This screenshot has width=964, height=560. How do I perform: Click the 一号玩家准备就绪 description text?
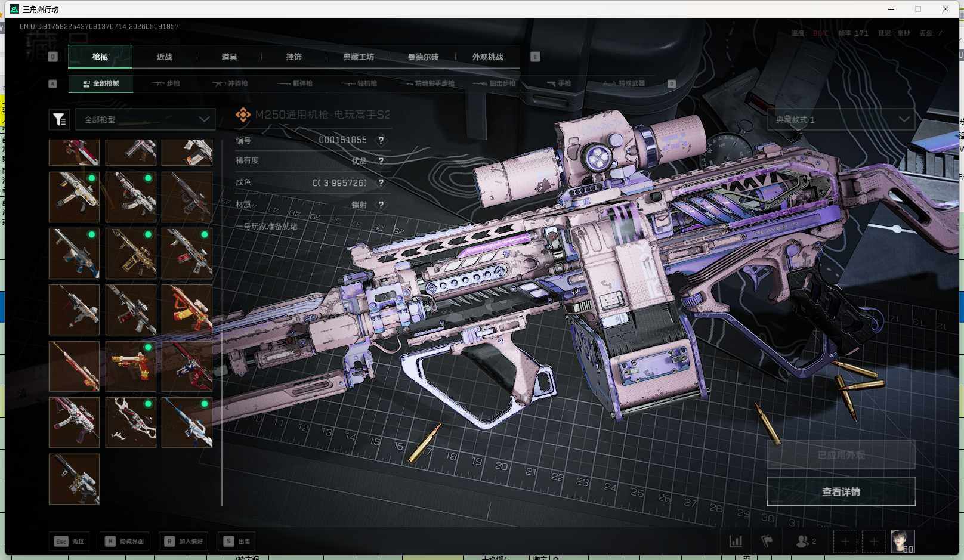(266, 227)
